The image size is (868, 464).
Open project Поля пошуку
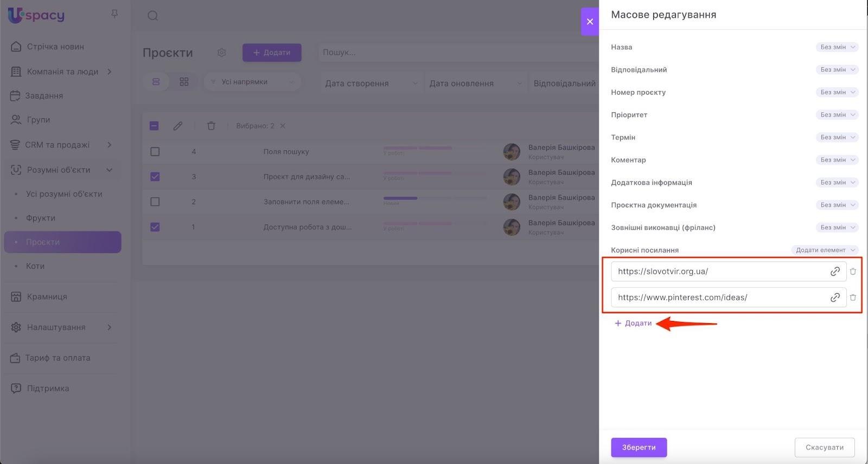286,152
